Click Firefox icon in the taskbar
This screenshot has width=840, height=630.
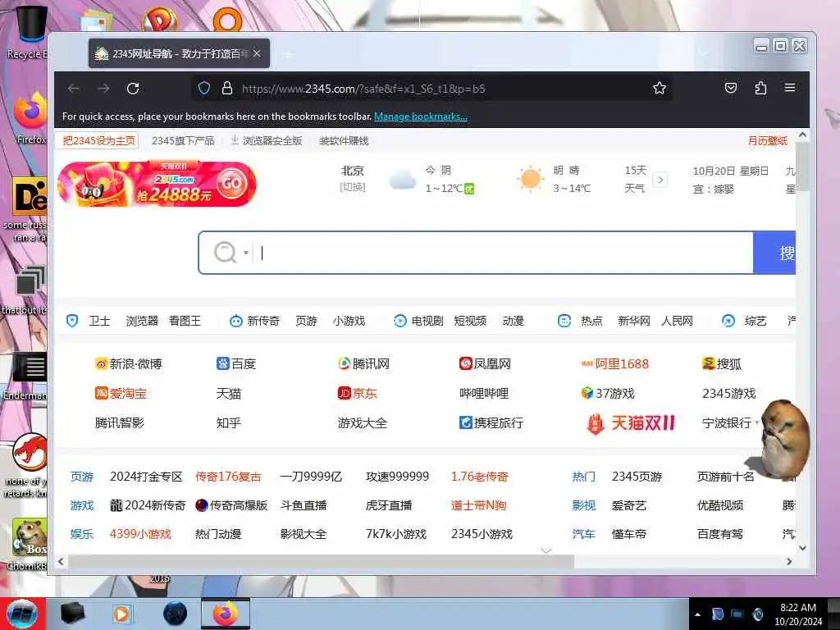coord(226,614)
